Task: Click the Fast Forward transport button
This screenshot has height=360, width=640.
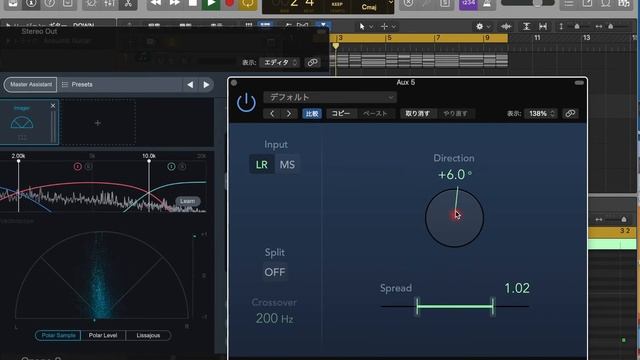Action: (174, 3)
